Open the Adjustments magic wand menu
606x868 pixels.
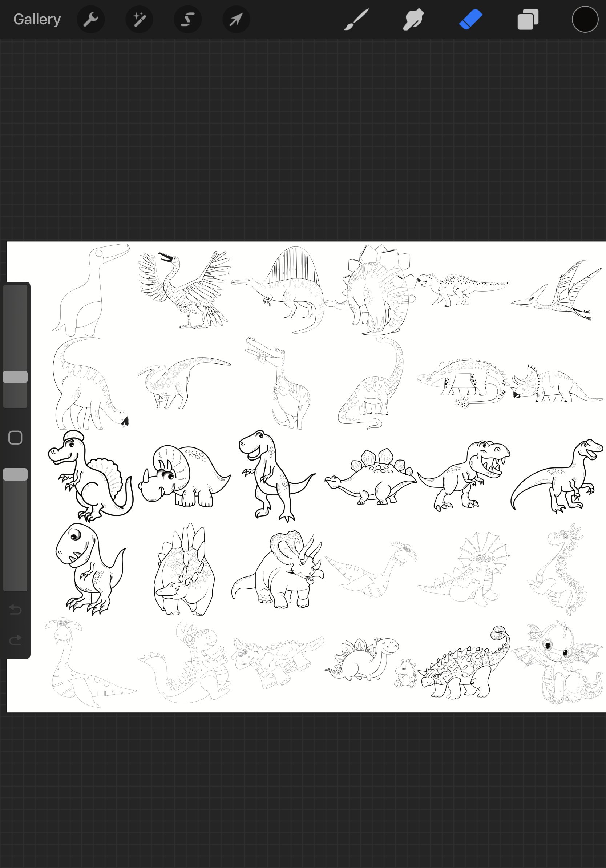coord(139,19)
